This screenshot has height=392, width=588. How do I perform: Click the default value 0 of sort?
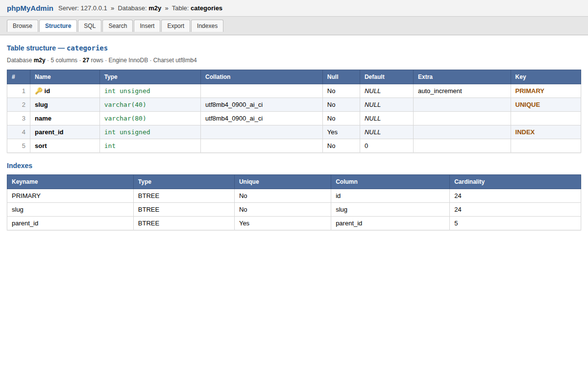pos(366,146)
